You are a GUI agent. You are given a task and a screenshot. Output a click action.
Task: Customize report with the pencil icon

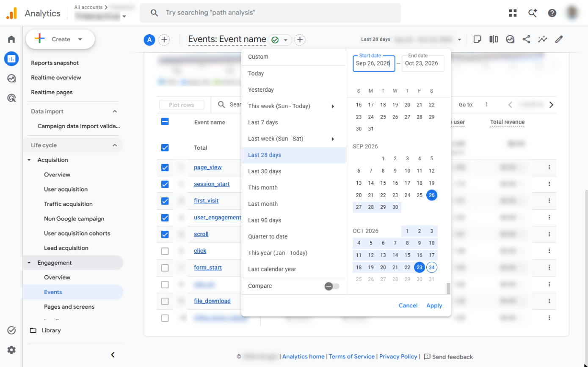559,39
